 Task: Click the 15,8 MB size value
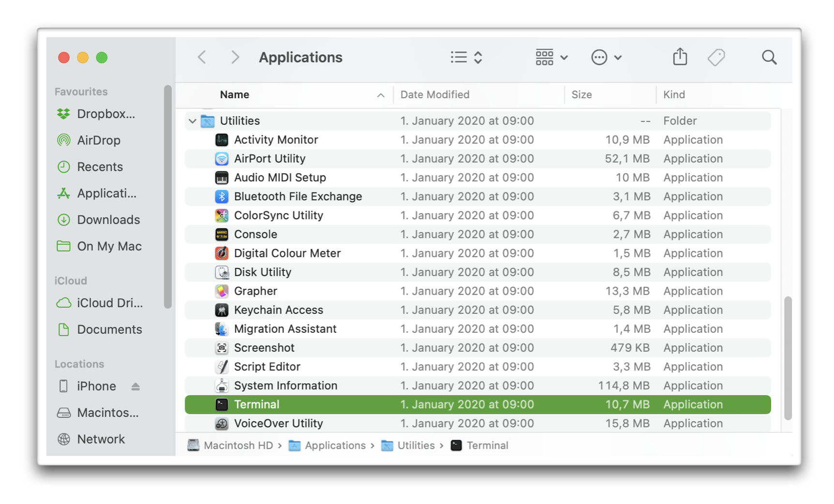point(627,423)
